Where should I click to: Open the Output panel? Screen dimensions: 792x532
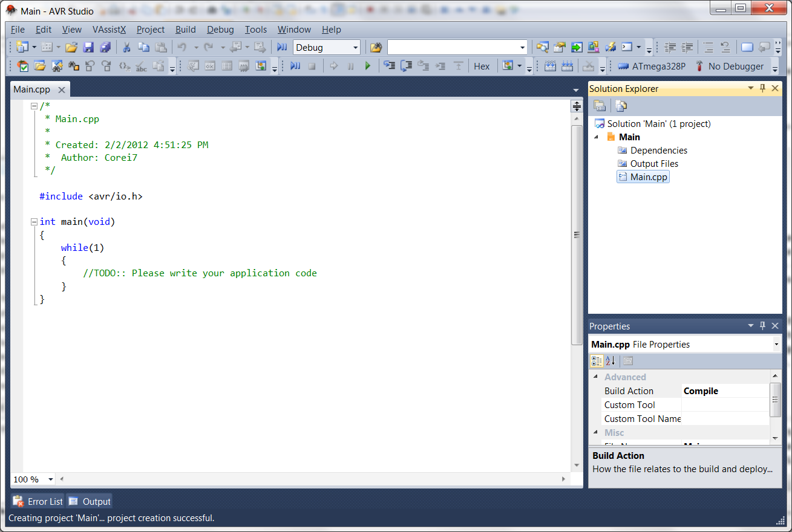click(90, 501)
